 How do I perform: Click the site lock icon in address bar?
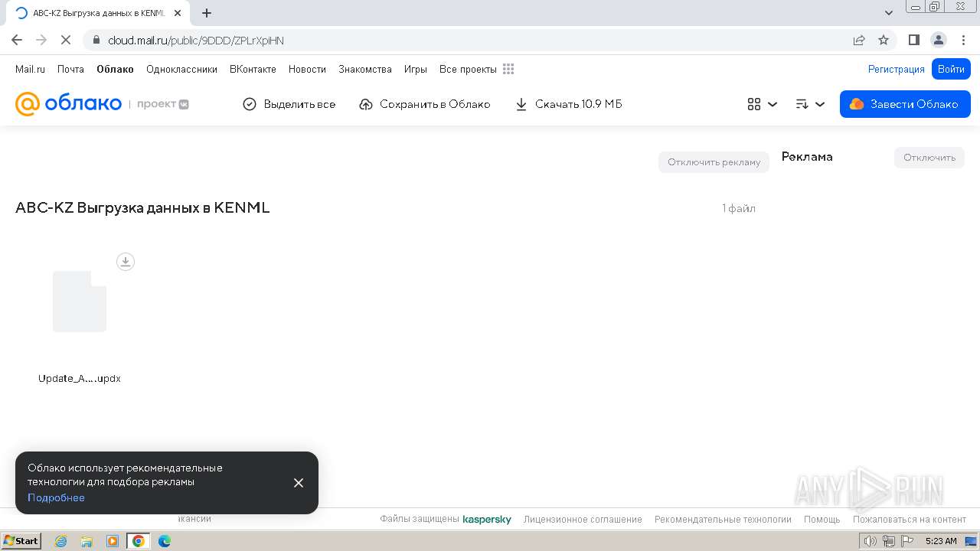pos(96,40)
